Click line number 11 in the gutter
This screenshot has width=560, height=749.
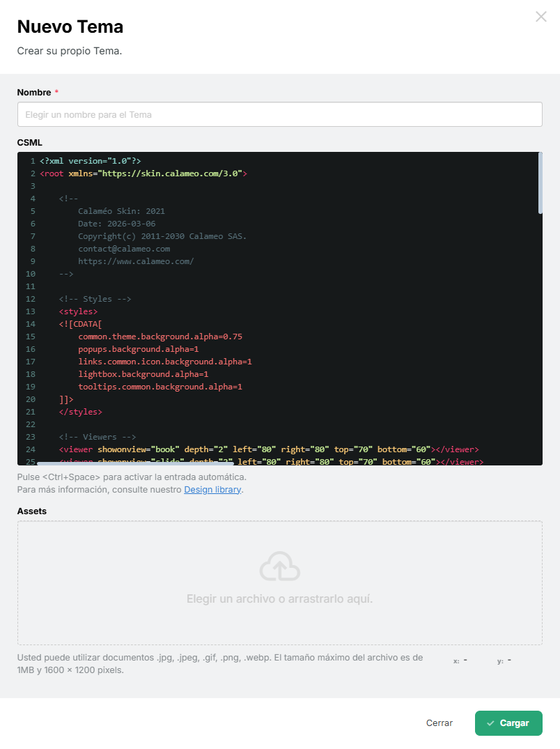31,286
